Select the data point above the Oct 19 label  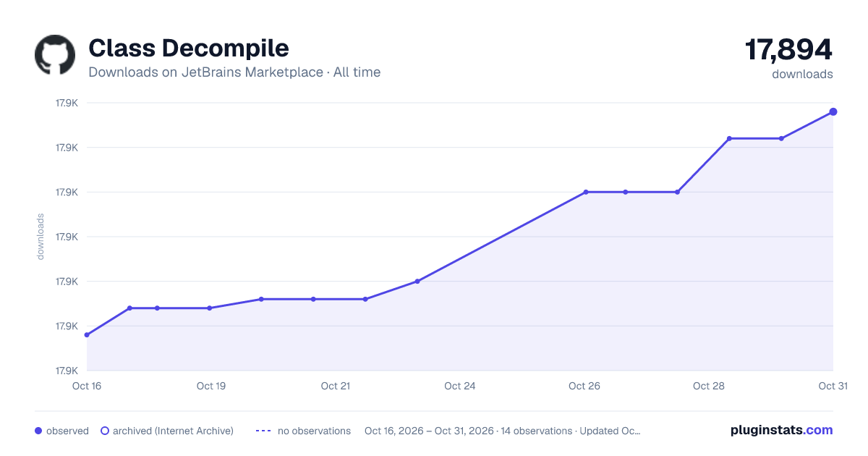[210, 308]
